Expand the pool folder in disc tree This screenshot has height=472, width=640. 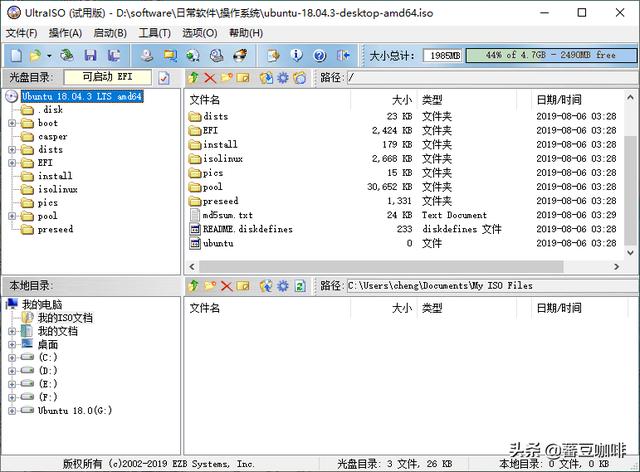[12, 216]
